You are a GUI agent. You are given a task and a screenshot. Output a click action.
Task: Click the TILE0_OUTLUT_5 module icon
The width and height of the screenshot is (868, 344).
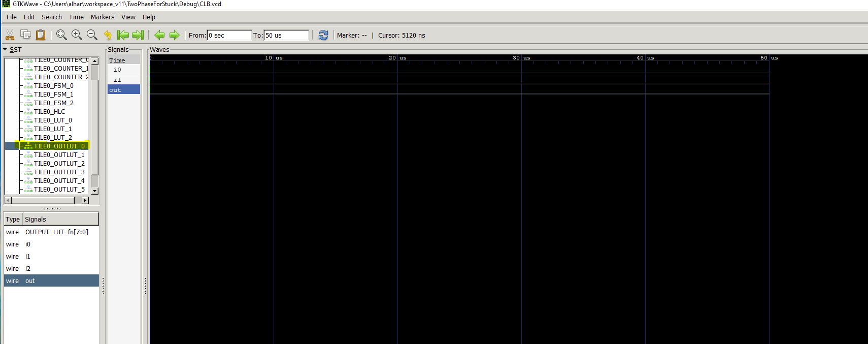(28, 190)
